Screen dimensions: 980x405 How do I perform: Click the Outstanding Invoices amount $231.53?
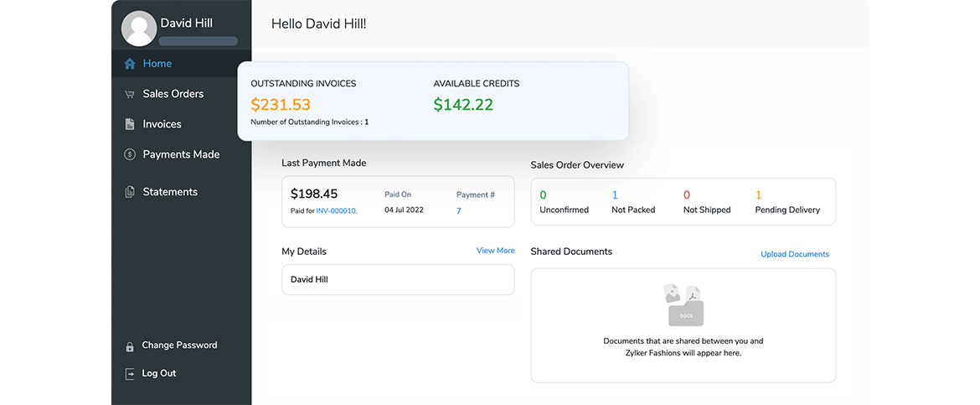281,105
